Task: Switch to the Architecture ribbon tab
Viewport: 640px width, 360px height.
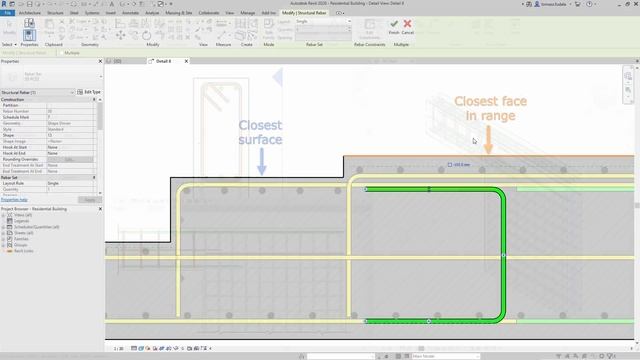Action: (x=30, y=13)
